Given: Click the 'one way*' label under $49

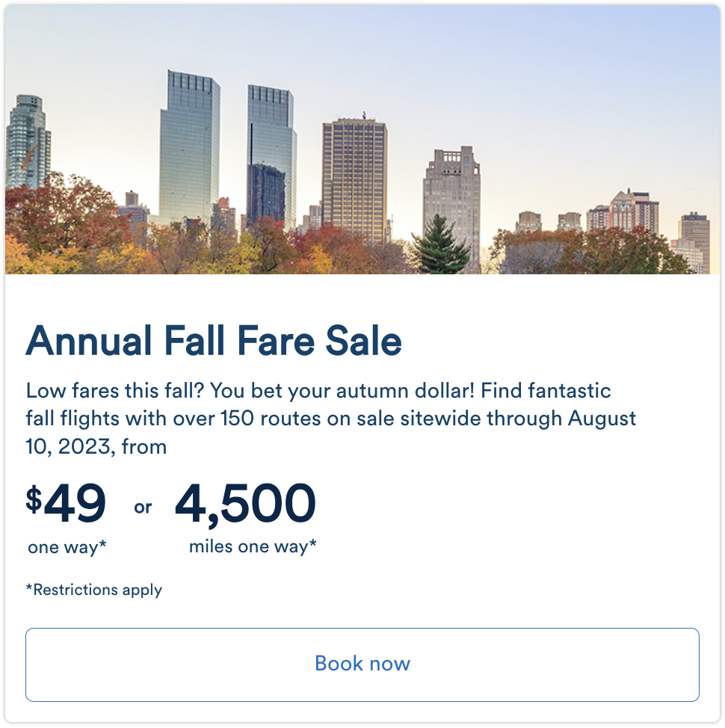Looking at the screenshot, I should (67, 547).
